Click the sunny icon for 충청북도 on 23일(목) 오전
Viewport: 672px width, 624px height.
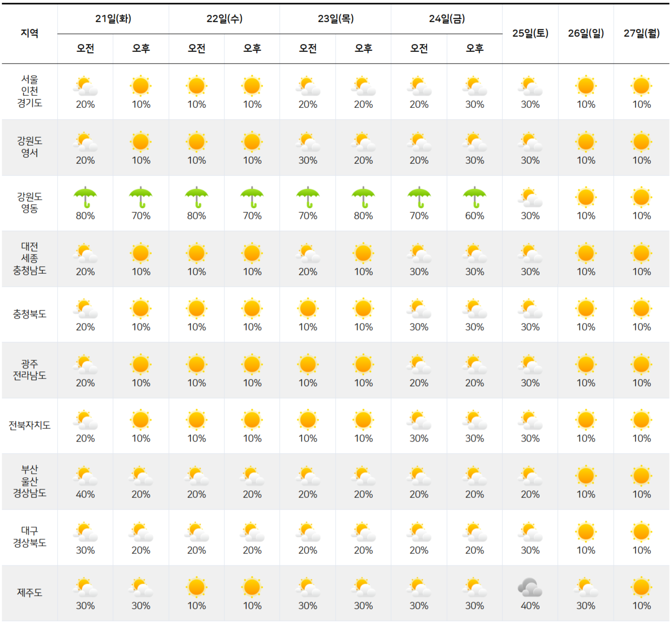coord(308,308)
